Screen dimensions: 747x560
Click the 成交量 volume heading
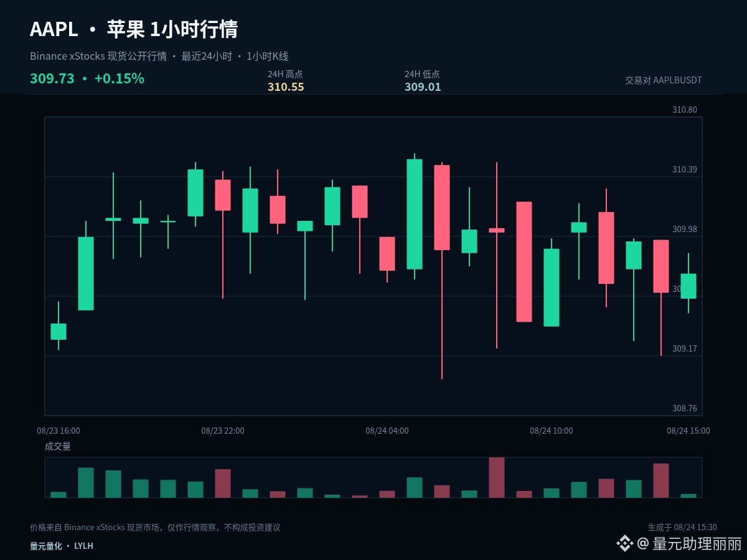(x=58, y=446)
